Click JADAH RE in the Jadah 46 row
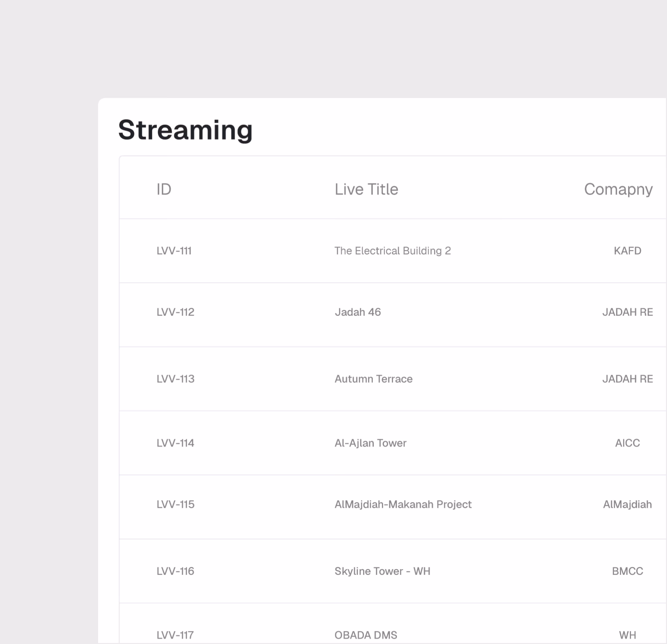667x644 pixels. (628, 312)
